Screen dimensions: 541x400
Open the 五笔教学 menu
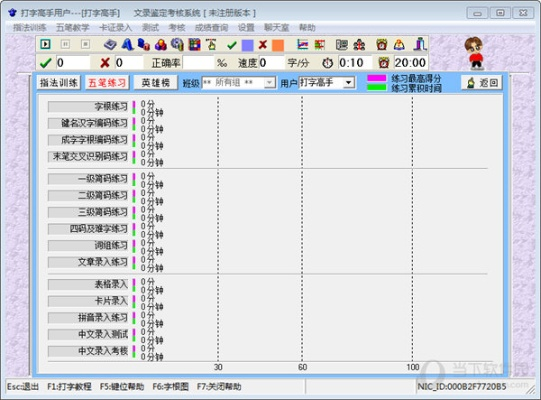pyautogui.click(x=73, y=28)
